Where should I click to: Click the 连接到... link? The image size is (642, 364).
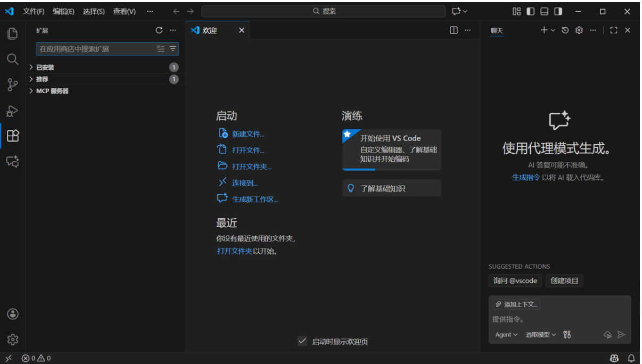[245, 183]
